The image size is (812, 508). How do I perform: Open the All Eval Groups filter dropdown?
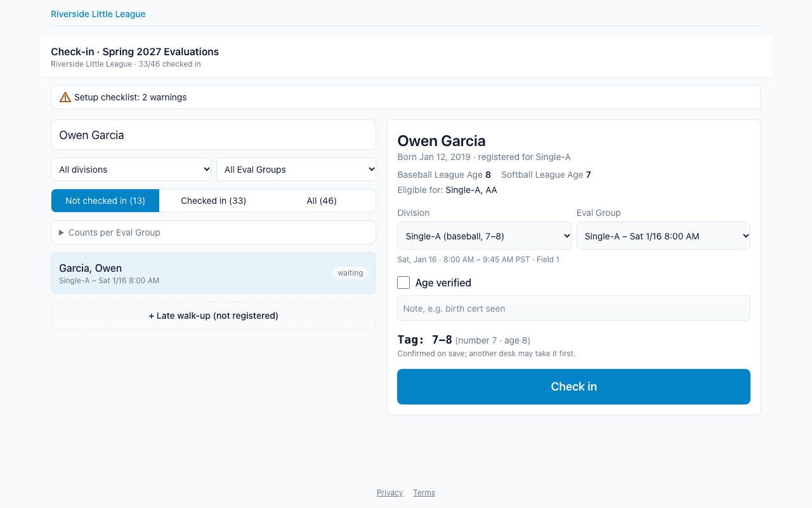point(296,170)
